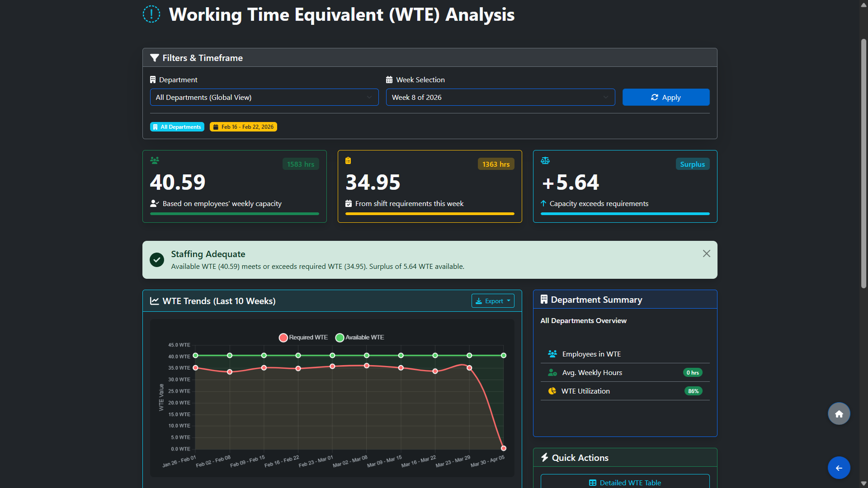Open the Department dropdown showing All Departments

click(264, 97)
